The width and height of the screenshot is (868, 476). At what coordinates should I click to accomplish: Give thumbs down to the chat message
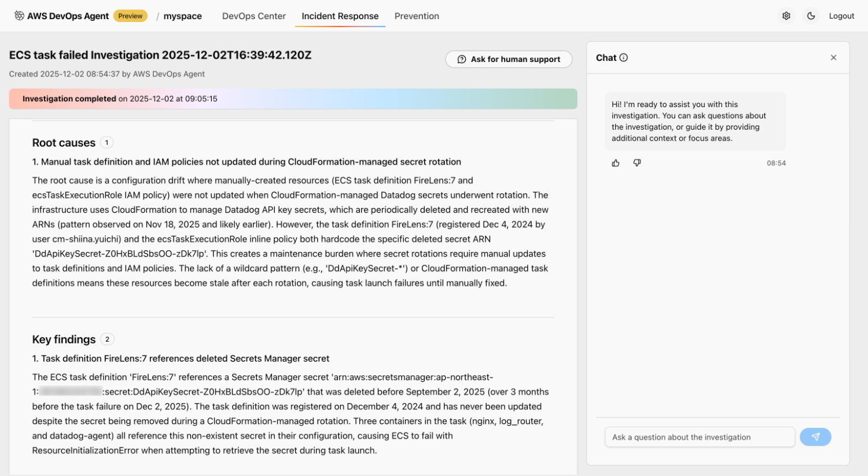[637, 163]
